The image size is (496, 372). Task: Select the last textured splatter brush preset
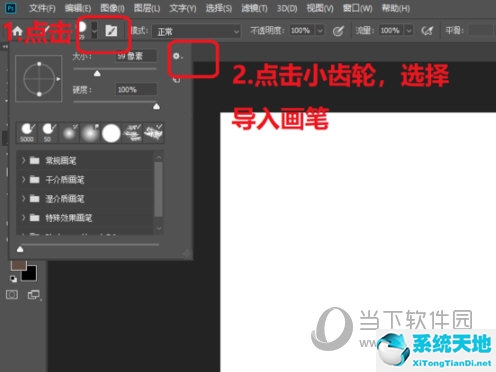(x=153, y=133)
